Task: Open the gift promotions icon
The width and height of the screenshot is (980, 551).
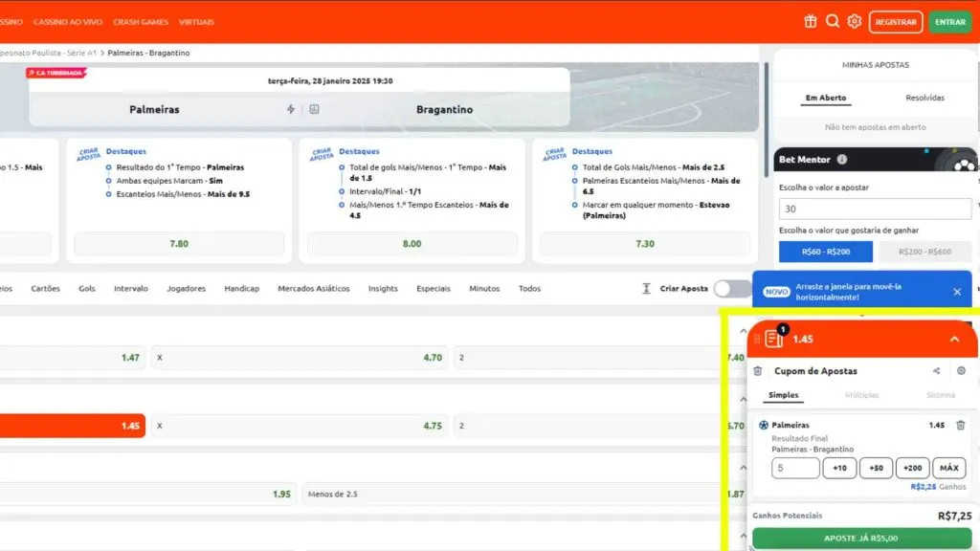Action: (810, 21)
